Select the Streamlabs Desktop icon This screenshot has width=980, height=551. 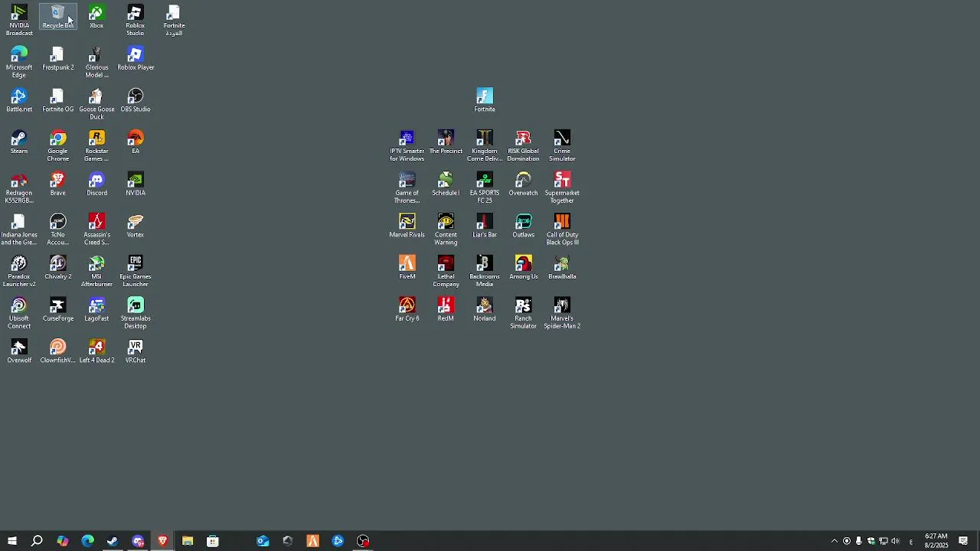point(136,314)
